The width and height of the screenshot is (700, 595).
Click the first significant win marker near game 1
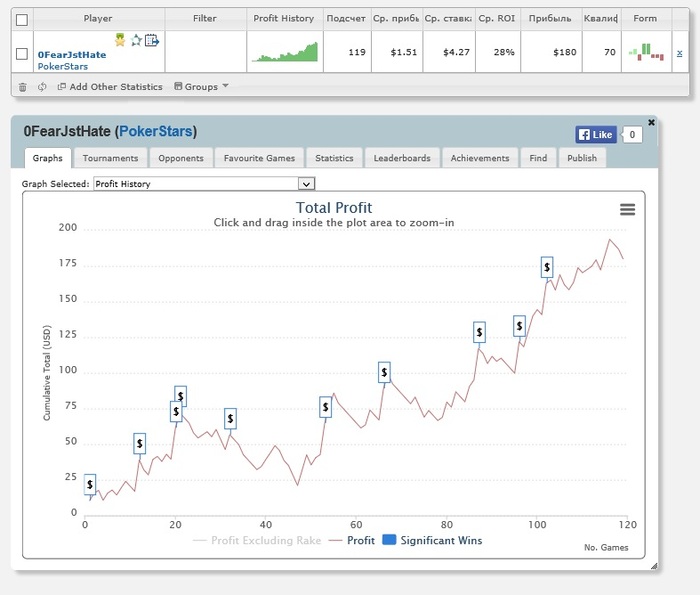tap(90, 484)
